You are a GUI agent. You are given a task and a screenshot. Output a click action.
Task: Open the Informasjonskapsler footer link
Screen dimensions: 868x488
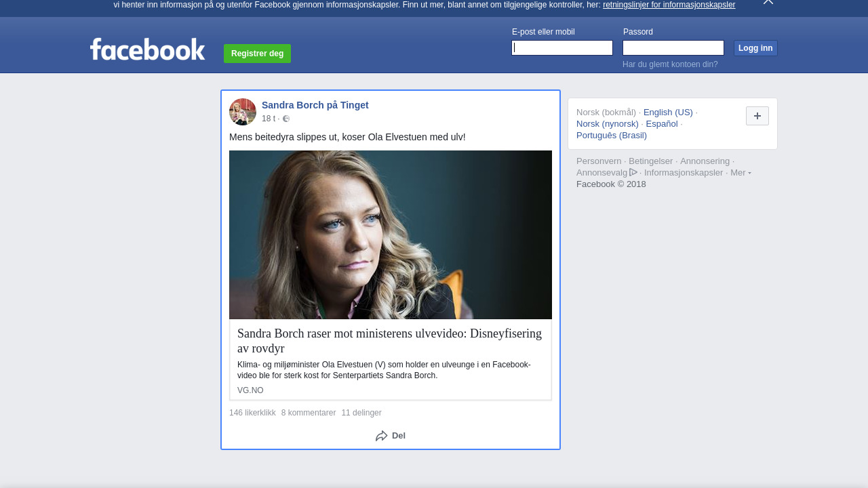pyautogui.click(x=684, y=173)
